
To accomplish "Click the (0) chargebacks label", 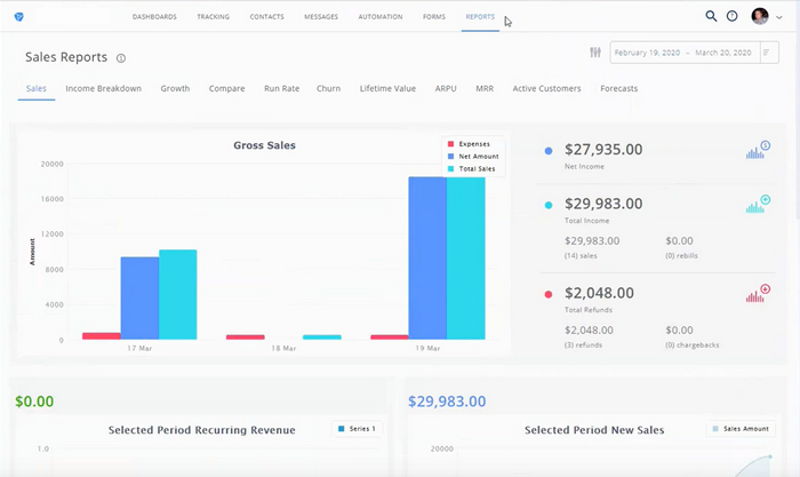I will pos(692,345).
